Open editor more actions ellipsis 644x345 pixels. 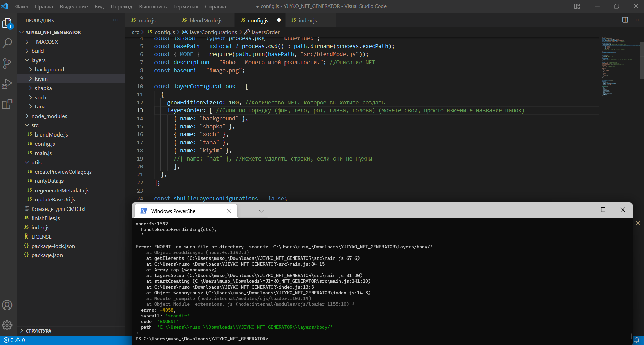pyautogui.click(x=636, y=20)
